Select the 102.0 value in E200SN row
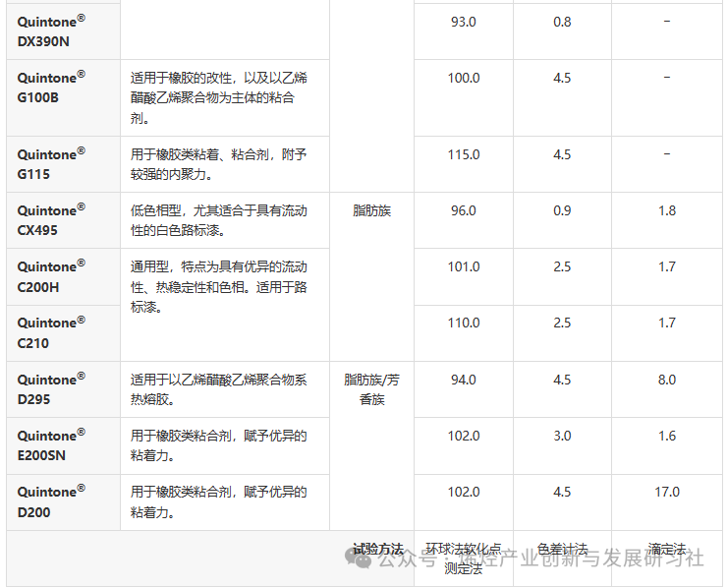 (x=464, y=436)
